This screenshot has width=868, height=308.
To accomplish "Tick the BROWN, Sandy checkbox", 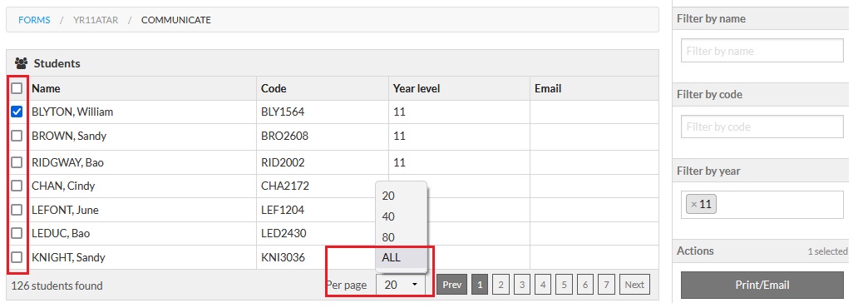I will click(17, 136).
